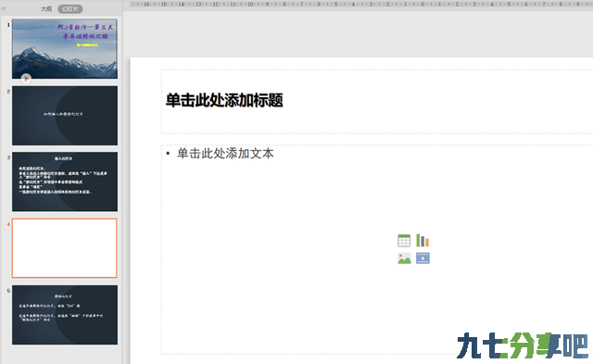
Task: Select the slide 1 mountain thumbnail
Action: 65,49
